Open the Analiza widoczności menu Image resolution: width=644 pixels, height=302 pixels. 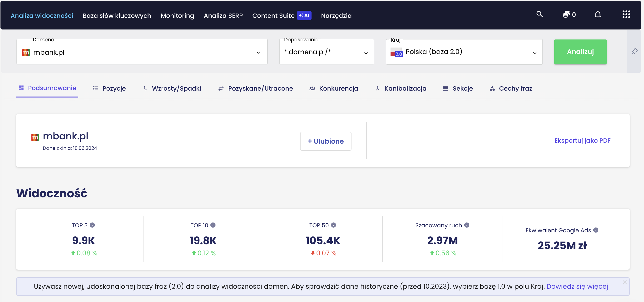coord(42,15)
